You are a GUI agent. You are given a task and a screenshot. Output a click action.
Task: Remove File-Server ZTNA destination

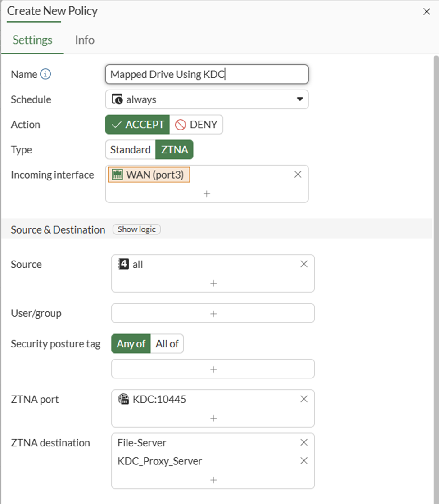[x=304, y=442]
